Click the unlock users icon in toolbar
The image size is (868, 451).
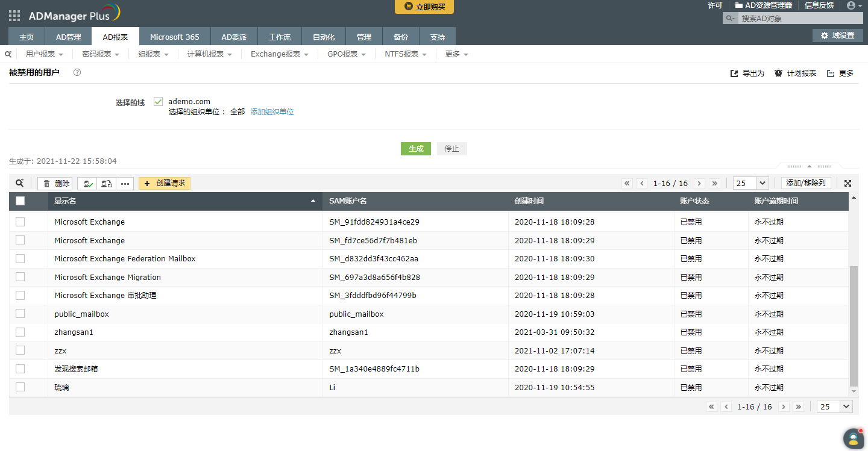tap(107, 184)
